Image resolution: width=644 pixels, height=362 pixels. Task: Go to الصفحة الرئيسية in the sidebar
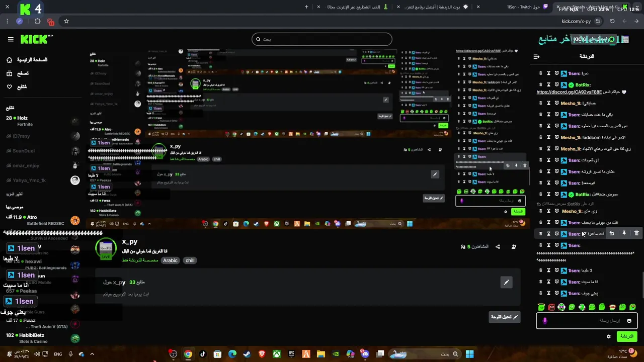tap(28, 60)
